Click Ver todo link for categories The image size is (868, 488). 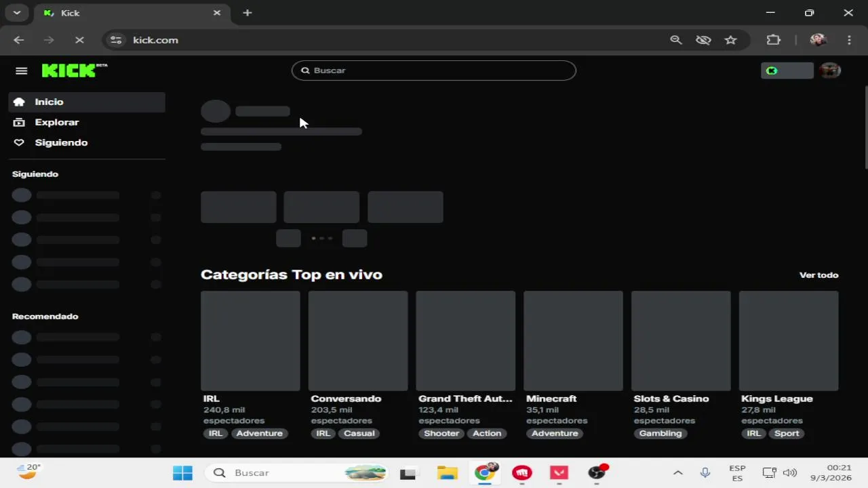[818, 275]
